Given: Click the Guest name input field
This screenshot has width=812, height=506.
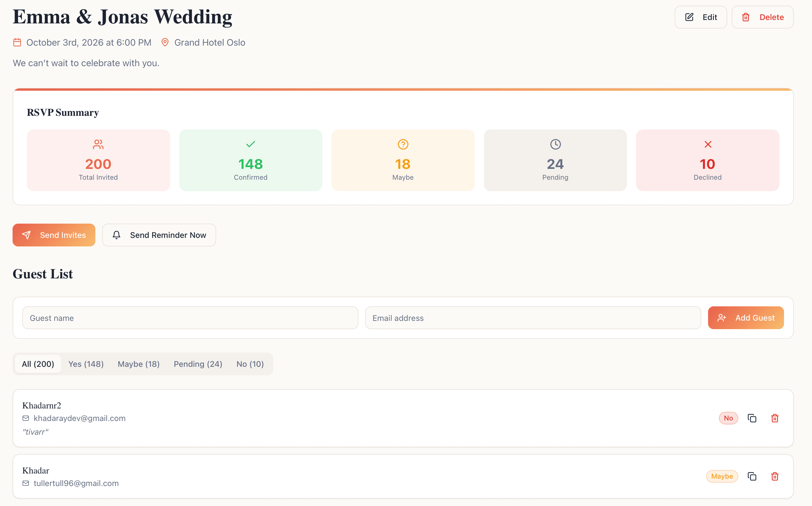Looking at the screenshot, I should tap(190, 317).
